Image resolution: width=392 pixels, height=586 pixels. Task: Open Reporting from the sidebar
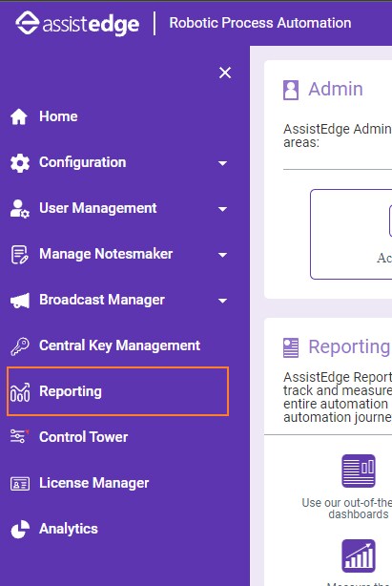point(118,391)
